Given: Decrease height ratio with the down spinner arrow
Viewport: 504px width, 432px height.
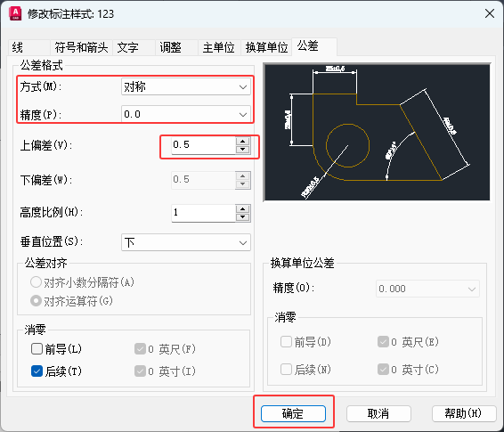Looking at the screenshot, I should [243, 217].
